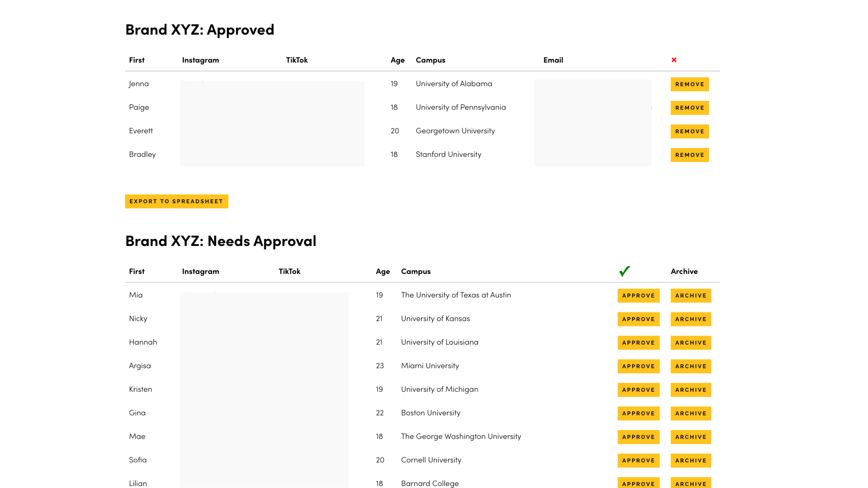868x488 pixels.
Task: Archive Hannah's application
Action: pyautogui.click(x=691, y=343)
